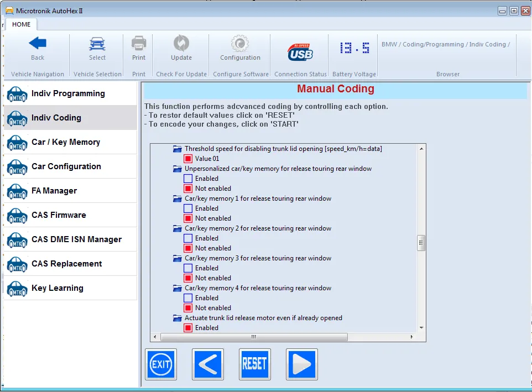The height and width of the screenshot is (392, 532).
Task: Open CAS Firmware section
Action: pos(70,215)
